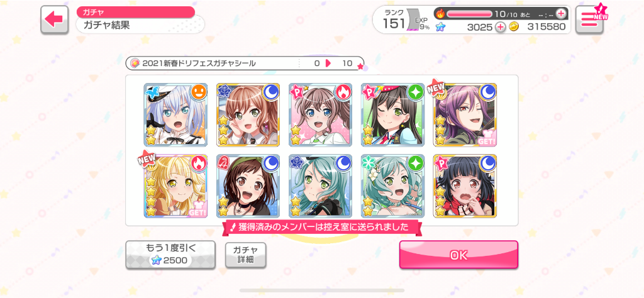Tap the gacha sticker icon
This screenshot has width=644, height=298.
click(135, 63)
